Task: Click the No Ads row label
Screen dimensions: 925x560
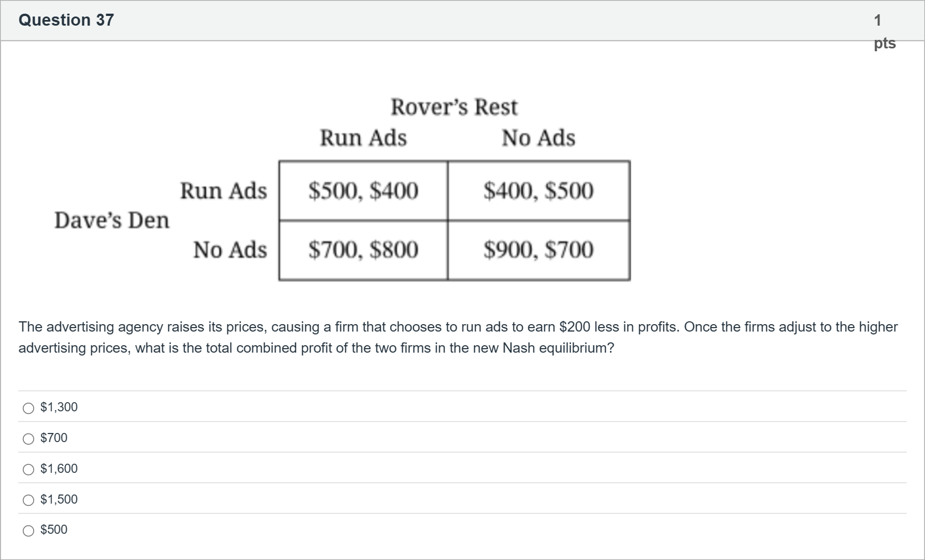Action: click(230, 250)
